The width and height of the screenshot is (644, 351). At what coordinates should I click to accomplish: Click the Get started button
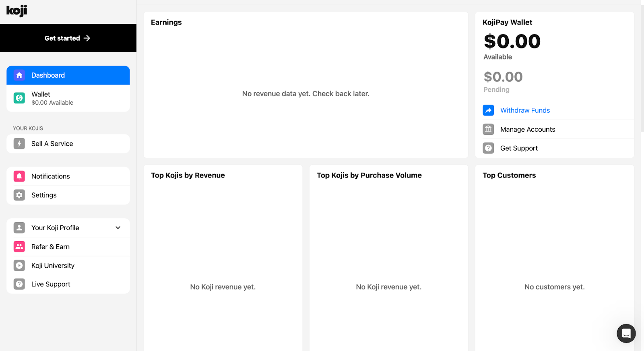coord(68,38)
